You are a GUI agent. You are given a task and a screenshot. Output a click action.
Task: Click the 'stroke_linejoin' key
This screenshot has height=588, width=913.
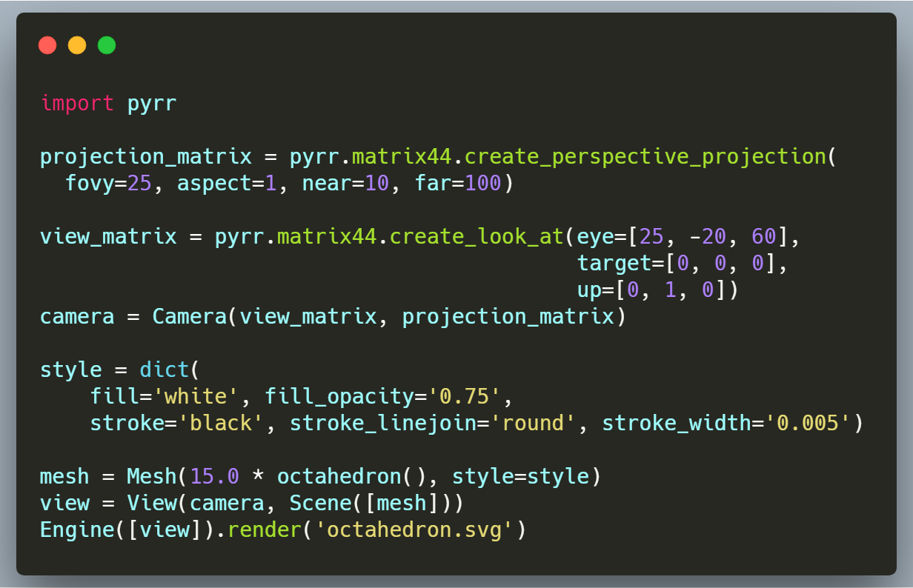384,424
